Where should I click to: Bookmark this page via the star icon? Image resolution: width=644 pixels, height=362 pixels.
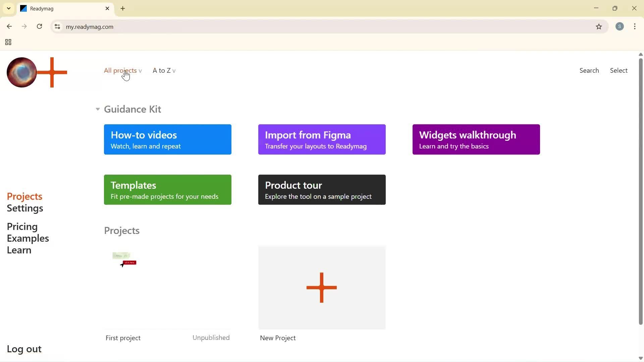click(599, 27)
